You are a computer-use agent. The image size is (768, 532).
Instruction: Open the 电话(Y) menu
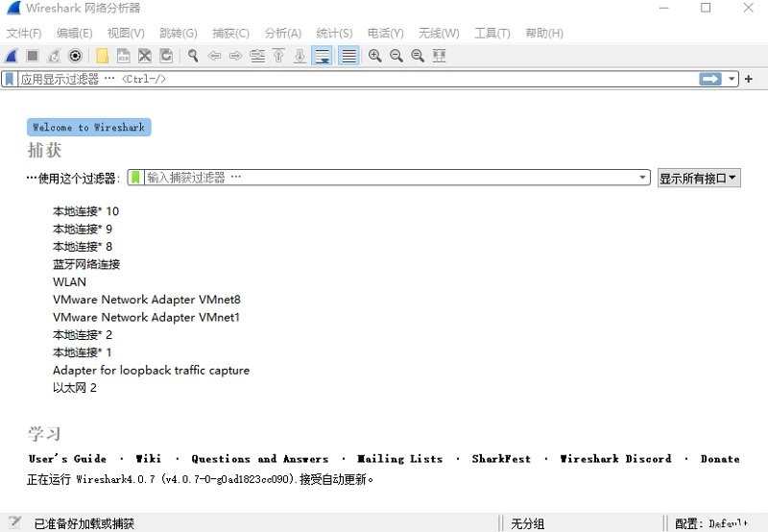point(386,34)
